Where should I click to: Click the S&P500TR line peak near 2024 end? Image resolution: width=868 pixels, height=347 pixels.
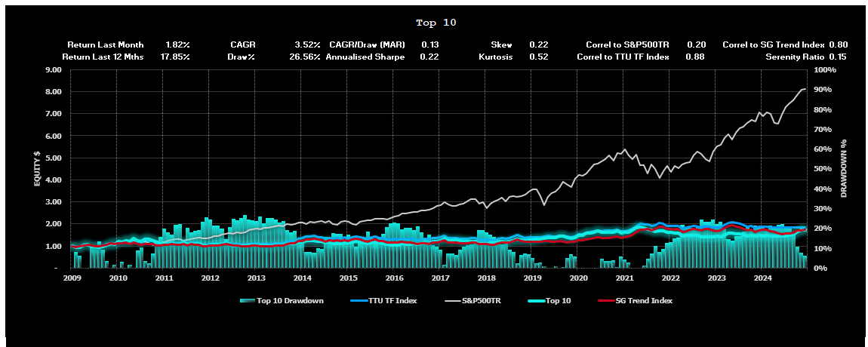pyautogui.click(x=803, y=90)
